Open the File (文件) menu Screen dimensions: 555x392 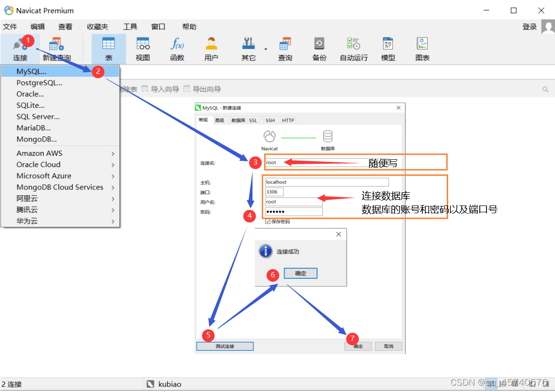(x=10, y=27)
